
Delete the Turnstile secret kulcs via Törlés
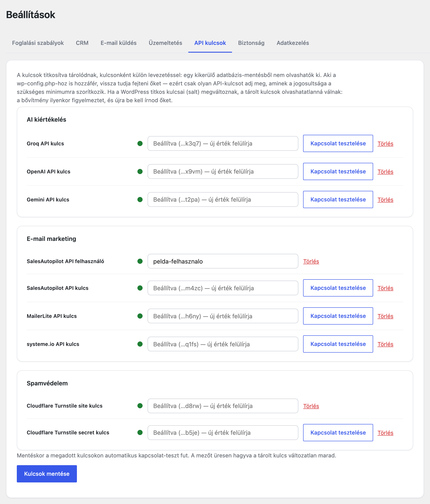tap(385, 433)
